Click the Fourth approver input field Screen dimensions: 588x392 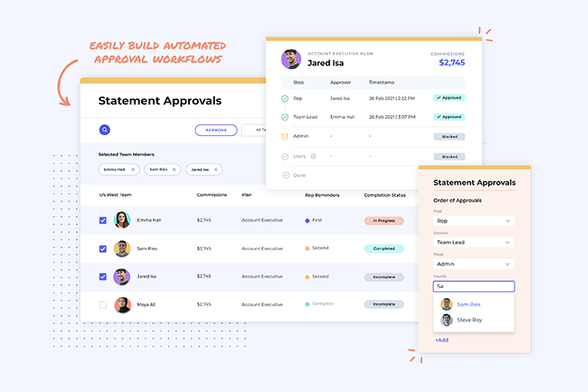[474, 286]
